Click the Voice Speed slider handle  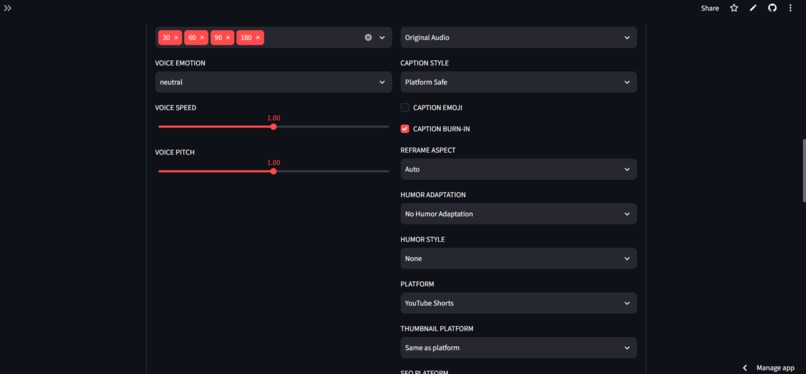(x=273, y=126)
